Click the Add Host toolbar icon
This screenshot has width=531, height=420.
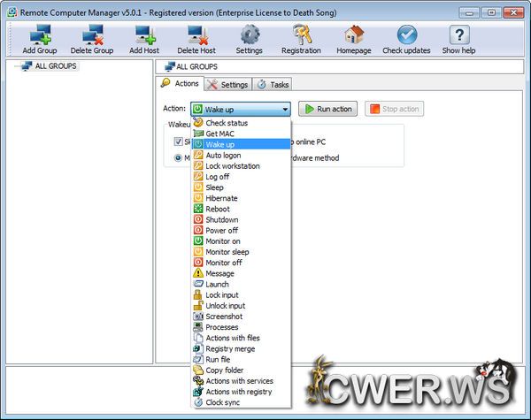click(144, 35)
